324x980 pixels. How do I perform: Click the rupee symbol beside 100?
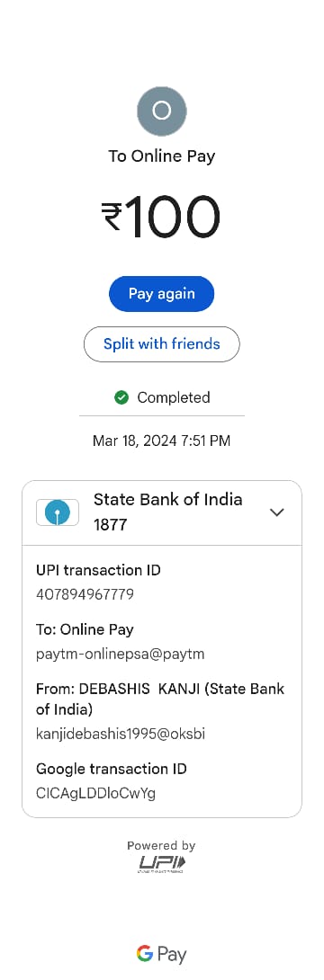click(x=112, y=217)
